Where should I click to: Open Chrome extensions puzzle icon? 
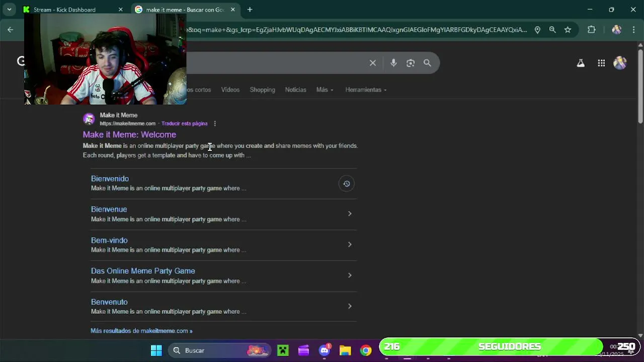pyautogui.click(x=592, y=30)
